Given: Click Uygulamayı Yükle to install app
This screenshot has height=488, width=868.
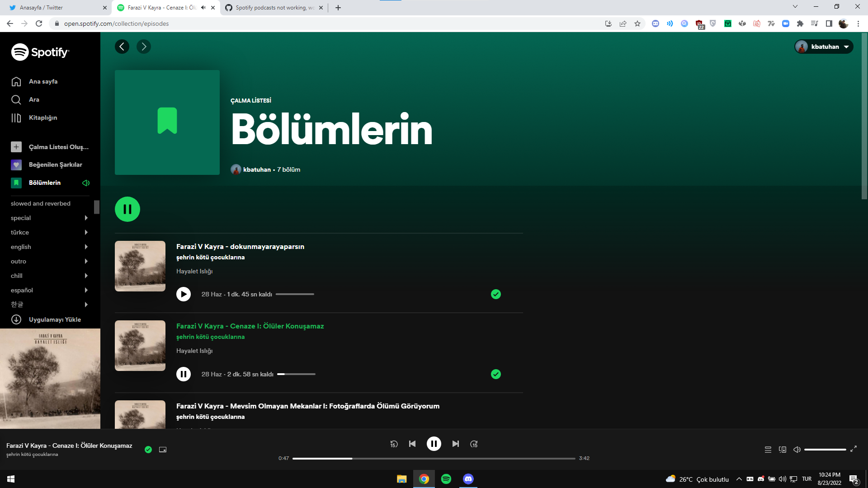Looking at the screenshot, I should 54,319.
